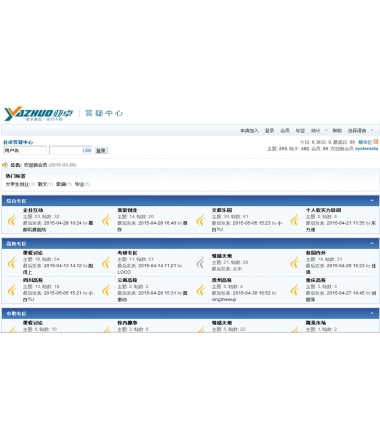Click the 亚卓答疑中心 breadcrumb link
The width and height of the screenshot is (380, 441).
pos(18,142)
